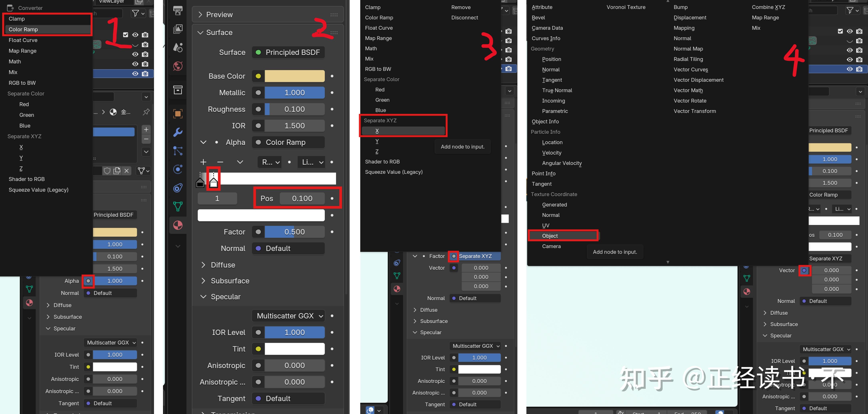Screen dimensions: 868x414
Task: Open the orange Object properties icon
Action: point(178,114)
